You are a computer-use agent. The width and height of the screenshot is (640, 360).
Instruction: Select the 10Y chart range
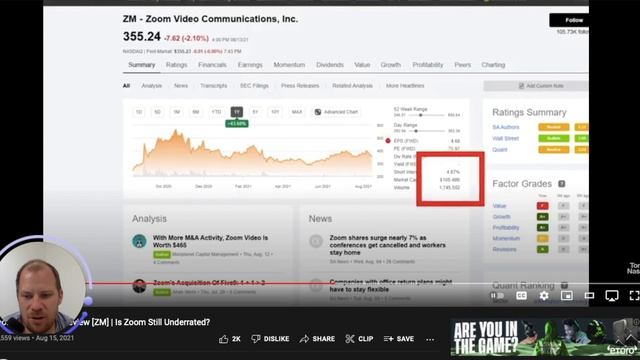click(x=275, y=112)
